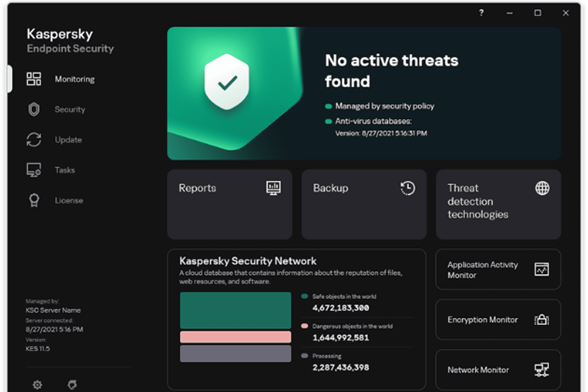Click the Encryption Monitor lock icon
The height and width of the screenshot is (392, 588).
click(542, 320)
